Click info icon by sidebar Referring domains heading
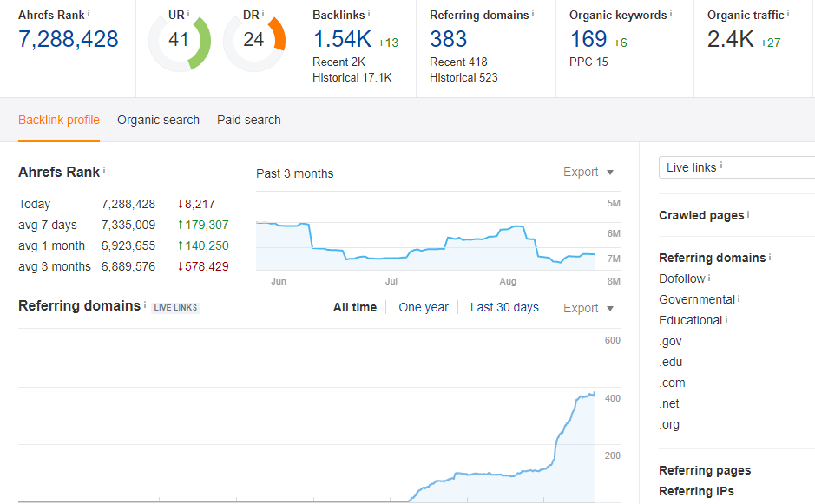The image size is (815, 504). [770, 256]
